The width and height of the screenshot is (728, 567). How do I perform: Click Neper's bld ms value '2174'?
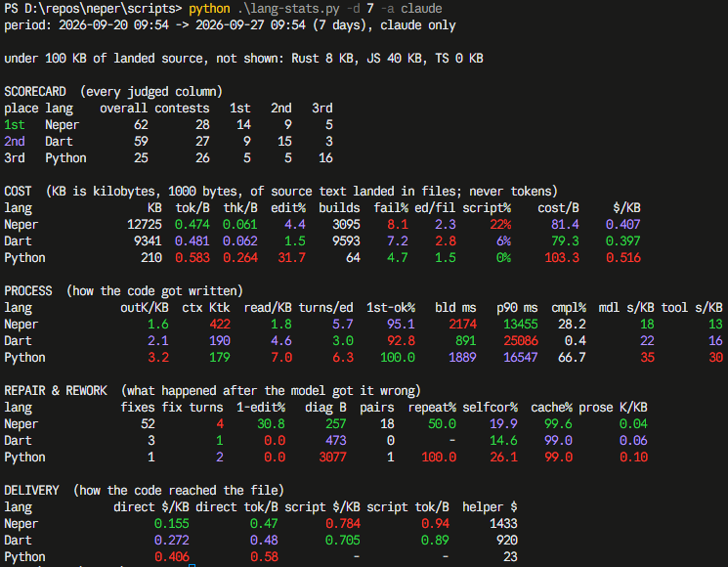point(462,325)
